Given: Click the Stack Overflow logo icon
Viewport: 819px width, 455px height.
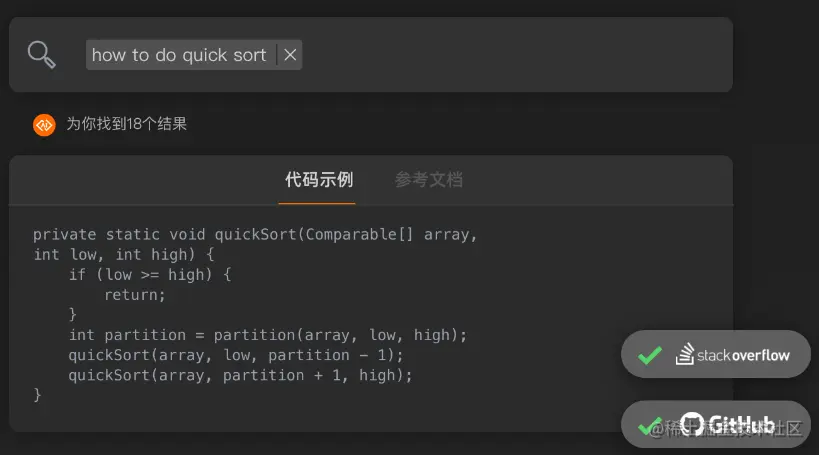Looking at the screenshot, I should click(x=685, y=354).
